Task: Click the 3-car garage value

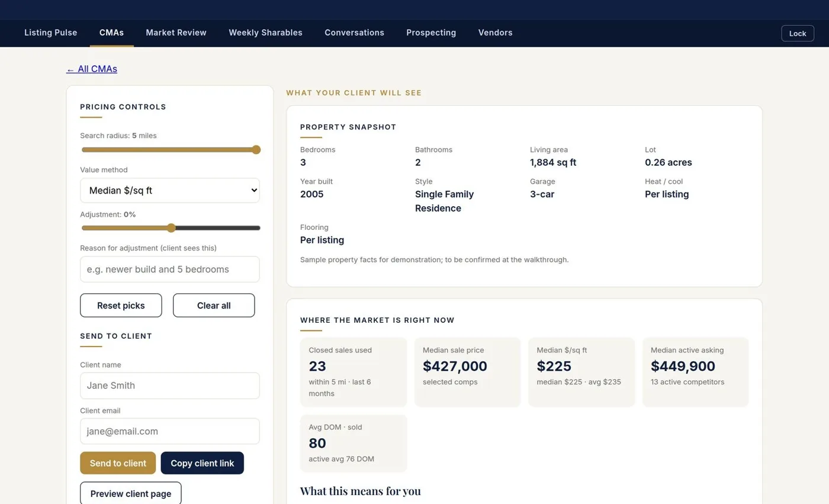Action: (542, 194)
